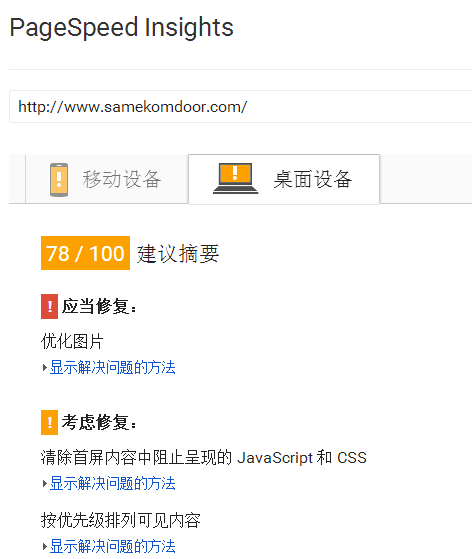This screenshot has width=472, height=559.
Task: Click the URL input field with samekomdoor.com
Action: click(x=241, y=107)
